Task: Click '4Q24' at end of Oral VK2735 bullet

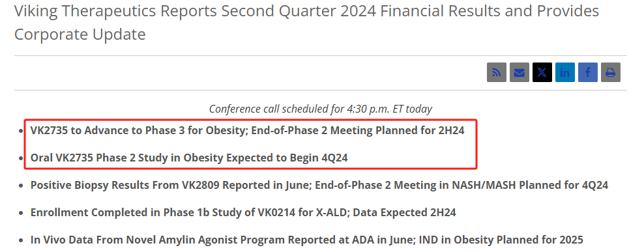Action: (335, 158)
